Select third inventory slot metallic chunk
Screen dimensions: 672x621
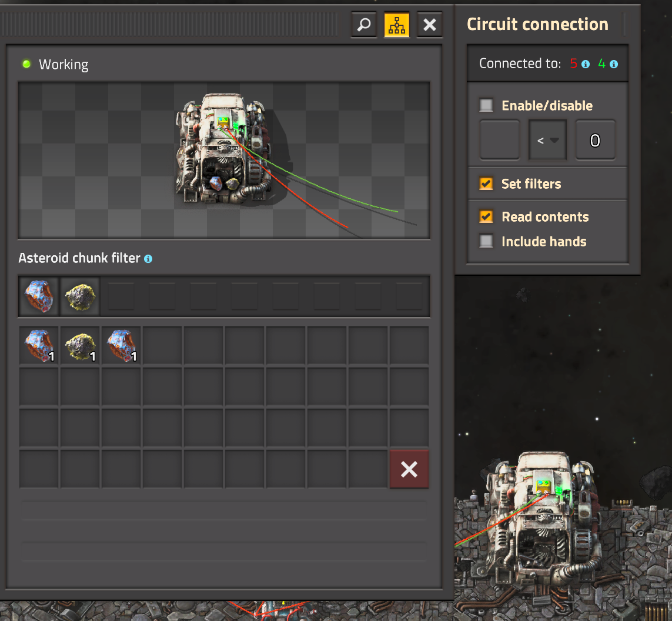pos(121,345)
